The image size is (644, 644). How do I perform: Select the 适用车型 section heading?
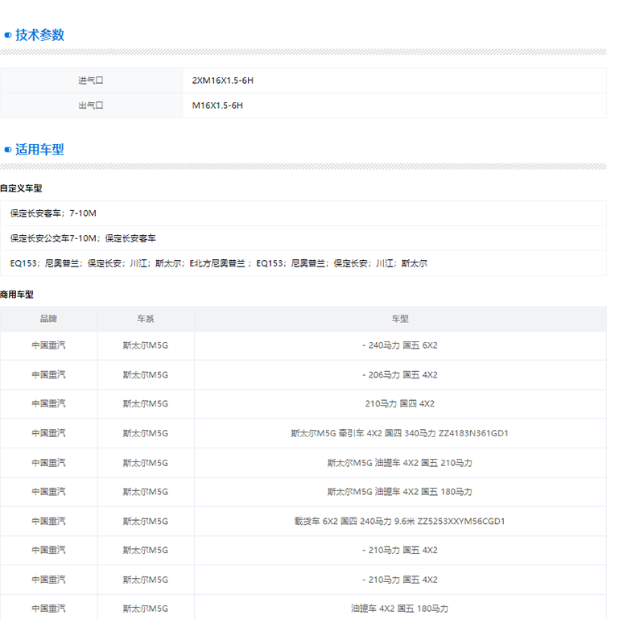click(x=39, y=150)
